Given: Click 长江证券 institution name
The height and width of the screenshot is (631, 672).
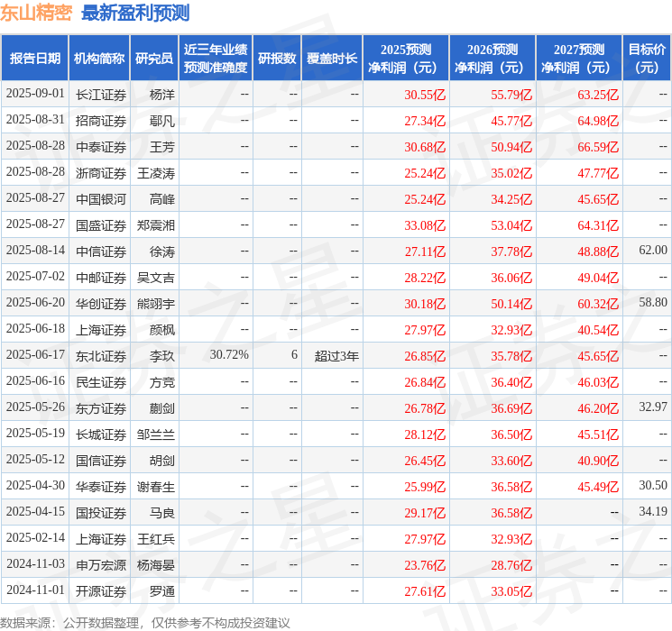Looking at the screenshot, I should point(101,95).
